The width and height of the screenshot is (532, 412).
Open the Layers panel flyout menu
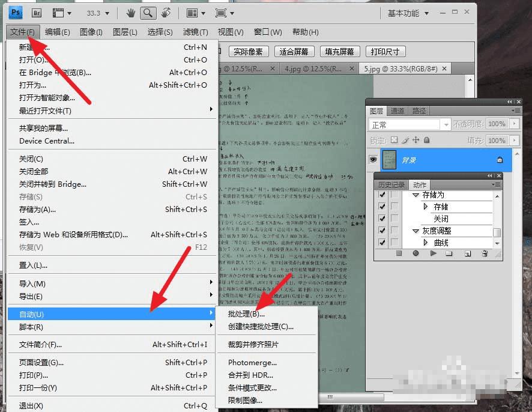pyautogui.click(x=516, y=111)
